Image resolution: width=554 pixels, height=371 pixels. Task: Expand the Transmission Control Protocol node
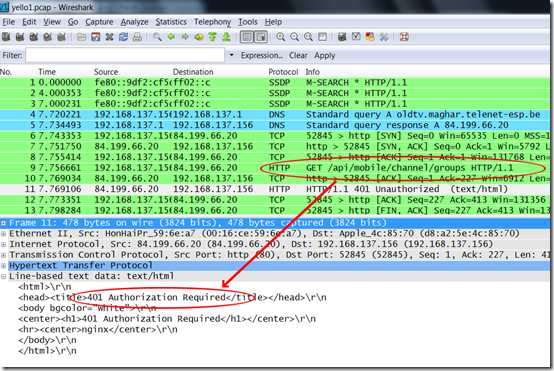coord(3,255)
